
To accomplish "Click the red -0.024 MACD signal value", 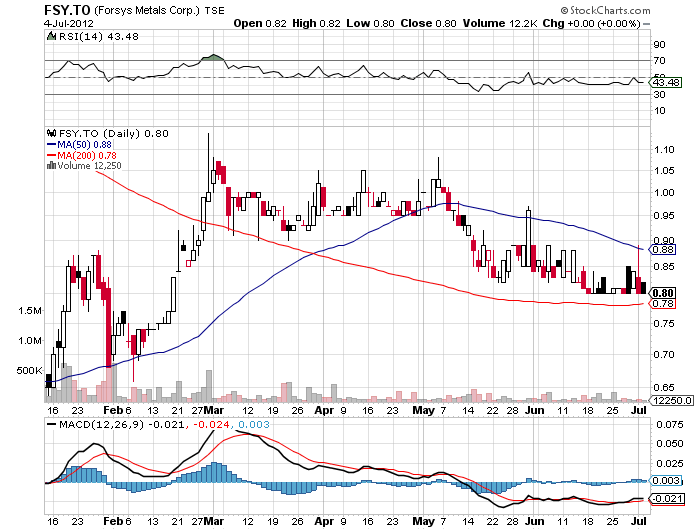I will [210, 425].
